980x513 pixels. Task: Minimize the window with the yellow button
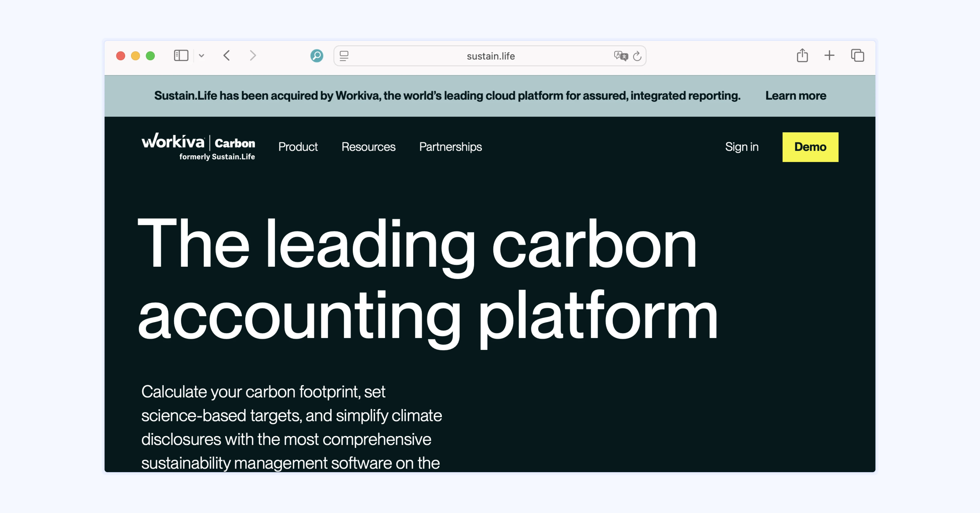point(135,56)
